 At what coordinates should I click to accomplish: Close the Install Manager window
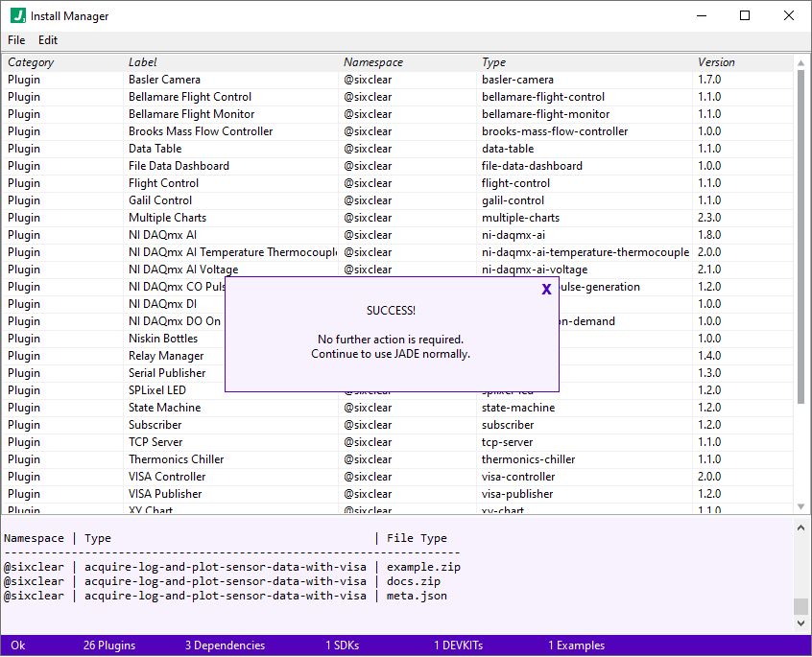tap(789, 15)
